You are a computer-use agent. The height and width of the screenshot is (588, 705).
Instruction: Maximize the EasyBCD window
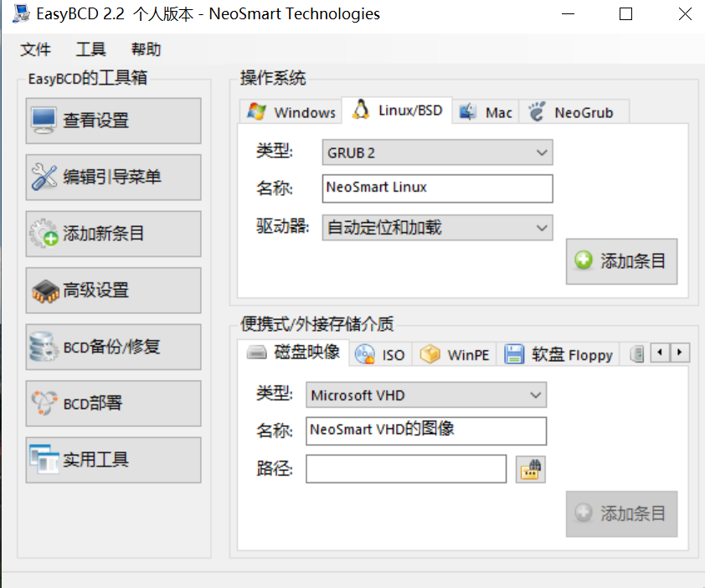(x=625, y=14)
